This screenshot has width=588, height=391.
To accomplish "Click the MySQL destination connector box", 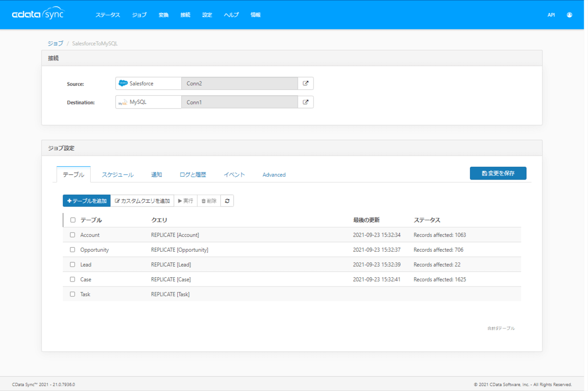I will pos(148,102).
